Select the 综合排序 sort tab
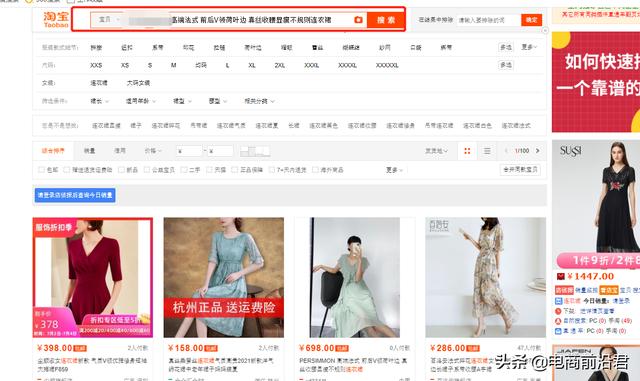Screen dimensions: 640x381 click(x=53, y=151)
